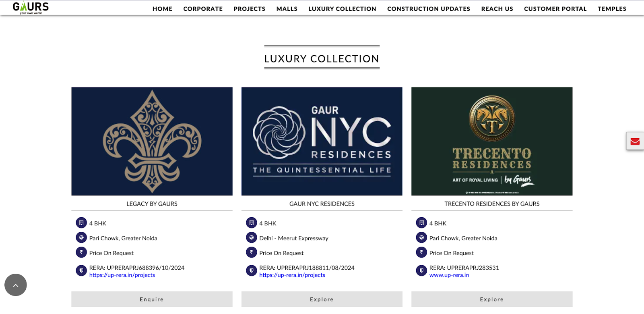This screenshot has height=314, width=644.
Task: Click the Gaurs logo
Action: click(x=31, y=8)
